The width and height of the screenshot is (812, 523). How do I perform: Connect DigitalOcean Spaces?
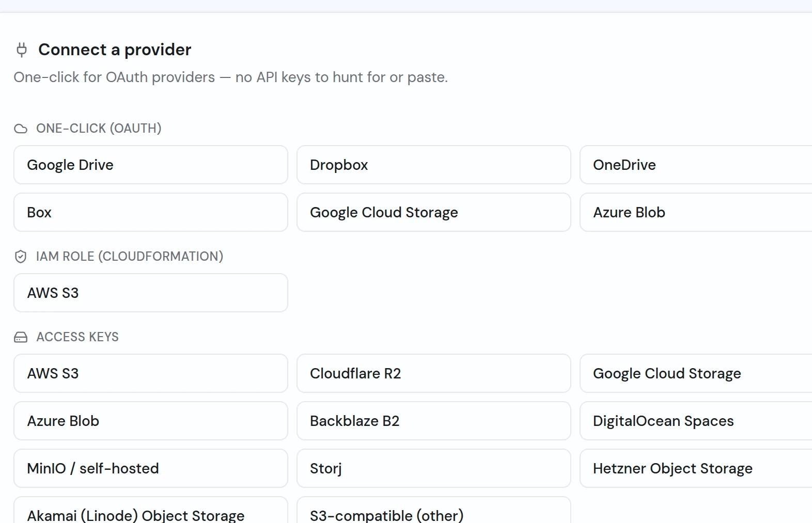tap(696, 421)
